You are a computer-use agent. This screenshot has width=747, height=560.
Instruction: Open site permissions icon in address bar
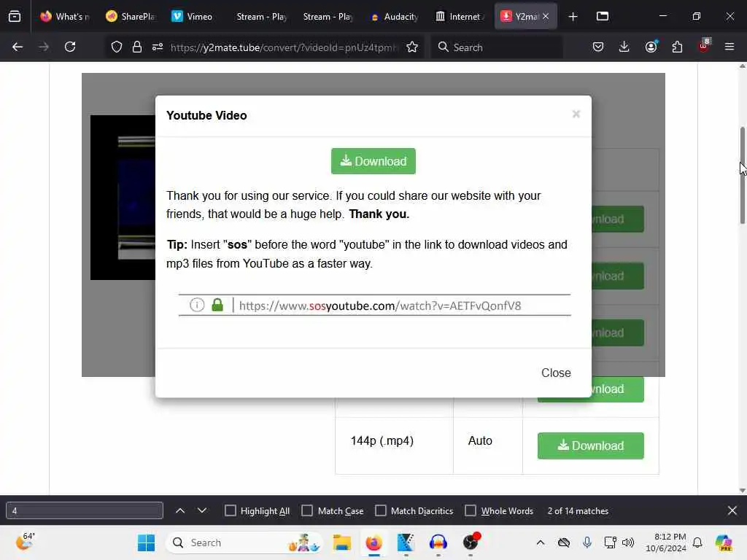pyautogui.click(x=158, y=47)
